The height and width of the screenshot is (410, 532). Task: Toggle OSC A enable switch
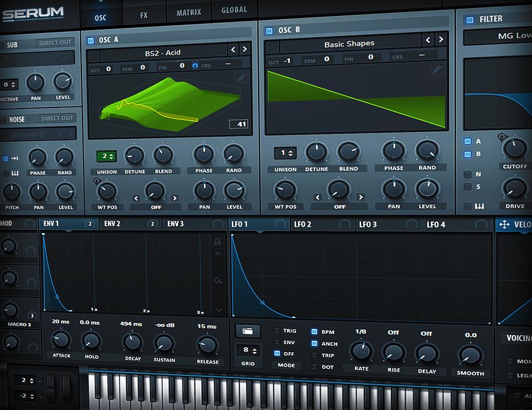click(x=90, y=41)
